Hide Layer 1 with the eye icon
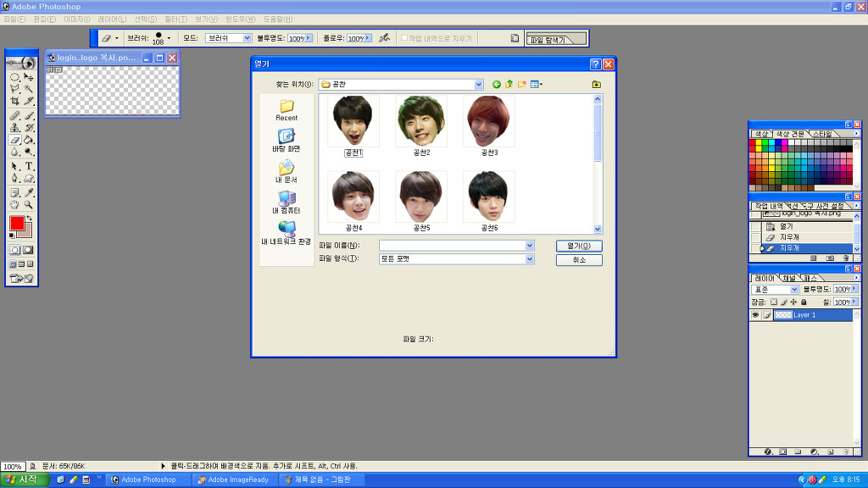The height and width of the screenshot is (488, 868). click(754, 315)
